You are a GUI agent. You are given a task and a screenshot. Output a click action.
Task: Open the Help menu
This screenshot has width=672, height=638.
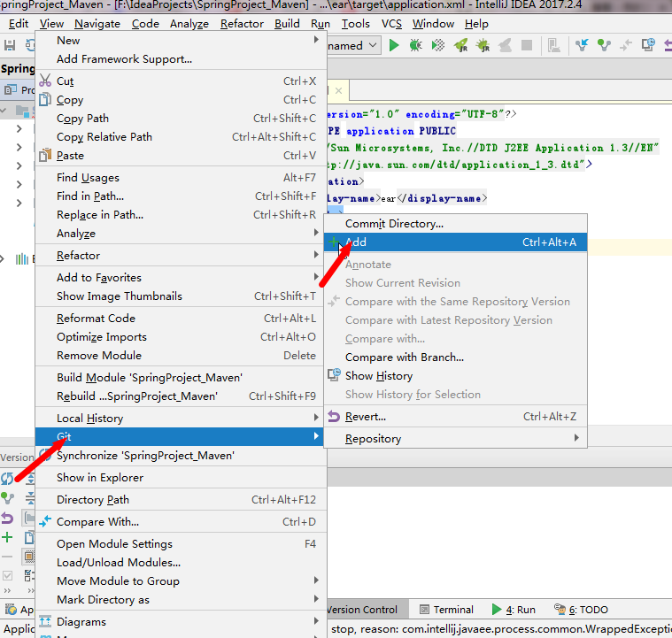click(x=476, y=24)
